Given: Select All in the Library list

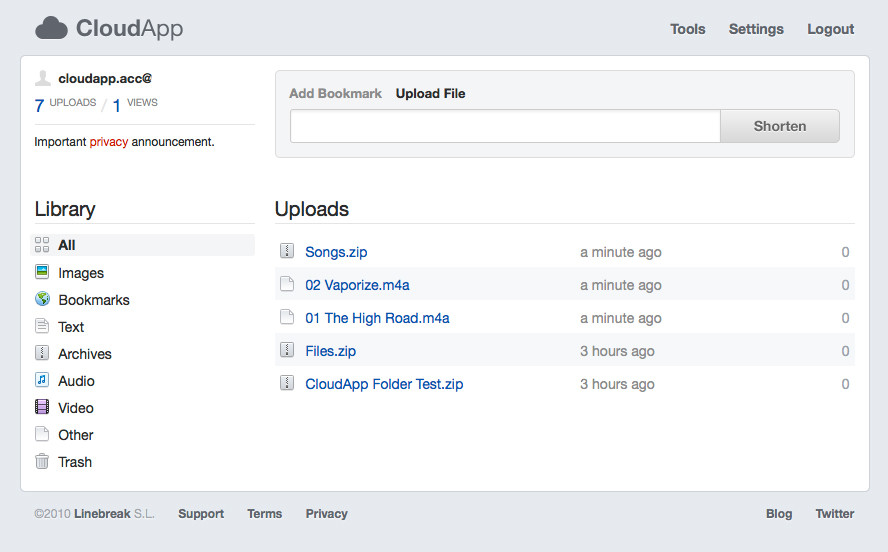Looking at the screenshot, I should pyautogui.click(x=142, y=245).
